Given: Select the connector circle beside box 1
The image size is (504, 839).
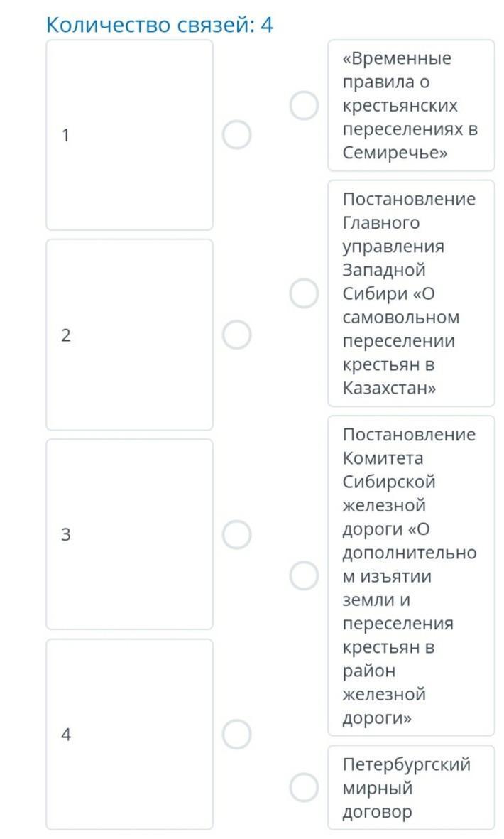Looking at the screenshot, I should tap(236, 134).
